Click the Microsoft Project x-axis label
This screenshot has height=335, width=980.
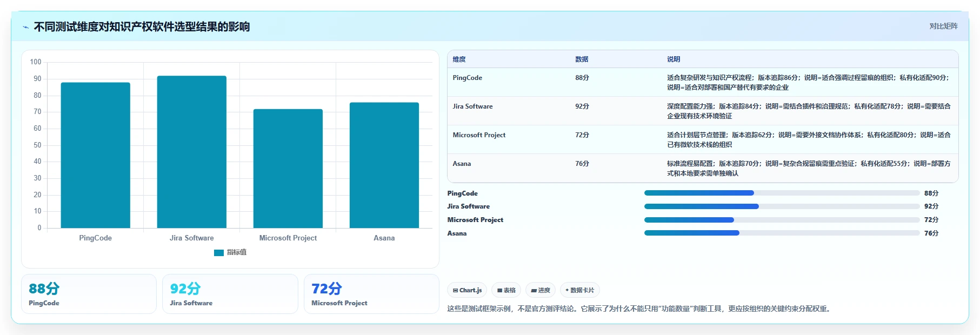click(288, 238)
